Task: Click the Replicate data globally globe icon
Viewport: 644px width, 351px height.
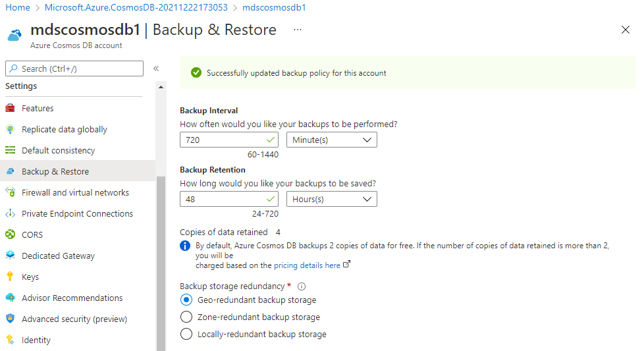Action: click(11, 129)
